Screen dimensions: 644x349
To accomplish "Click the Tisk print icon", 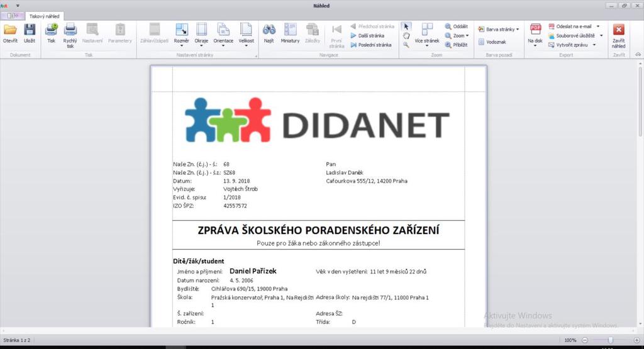I will click(x=52, y=30).
